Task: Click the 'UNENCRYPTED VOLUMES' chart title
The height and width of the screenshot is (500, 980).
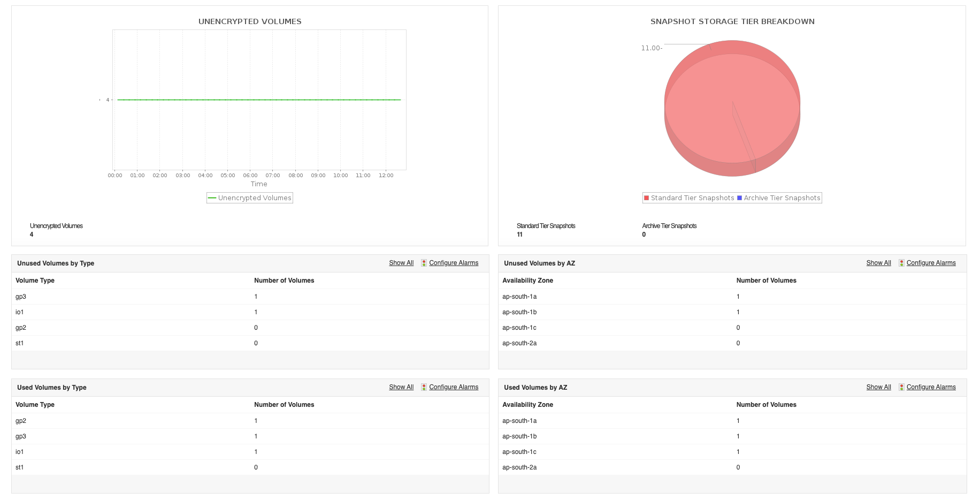Action: pyautogui.click(x=250, y=21)
